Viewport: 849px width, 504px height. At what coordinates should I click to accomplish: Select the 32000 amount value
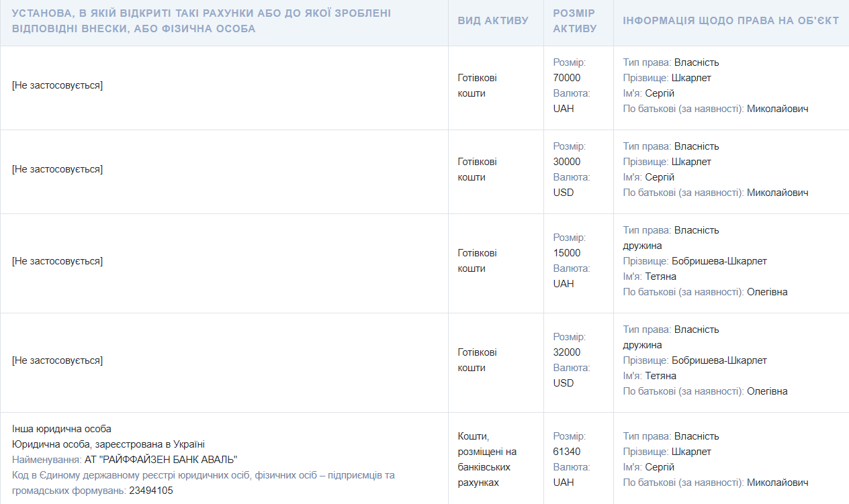(x=567, y=352)
